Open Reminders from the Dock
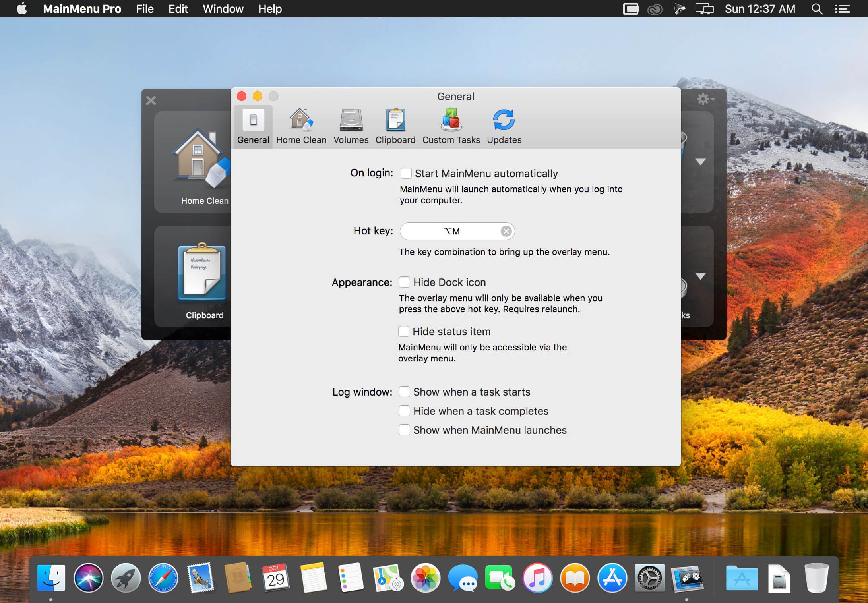 point(351,578)
